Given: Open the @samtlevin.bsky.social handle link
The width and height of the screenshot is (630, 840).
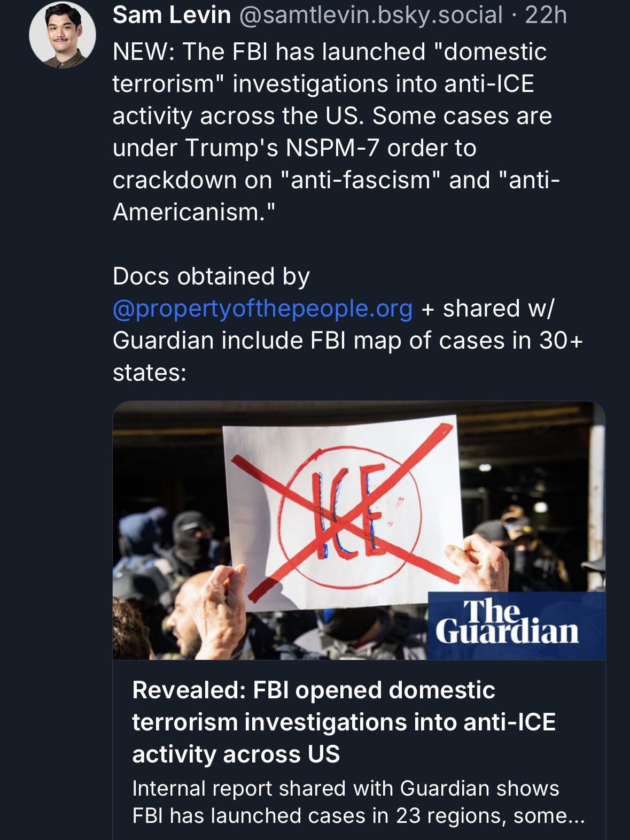Looking at the screenshot, I should [x=371, y=15].
